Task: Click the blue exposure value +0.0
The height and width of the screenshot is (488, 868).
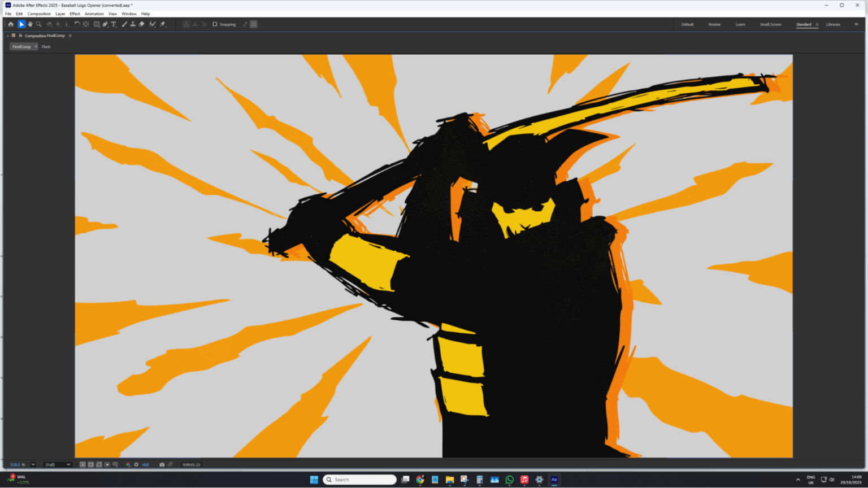Action: tap(145, 465)
